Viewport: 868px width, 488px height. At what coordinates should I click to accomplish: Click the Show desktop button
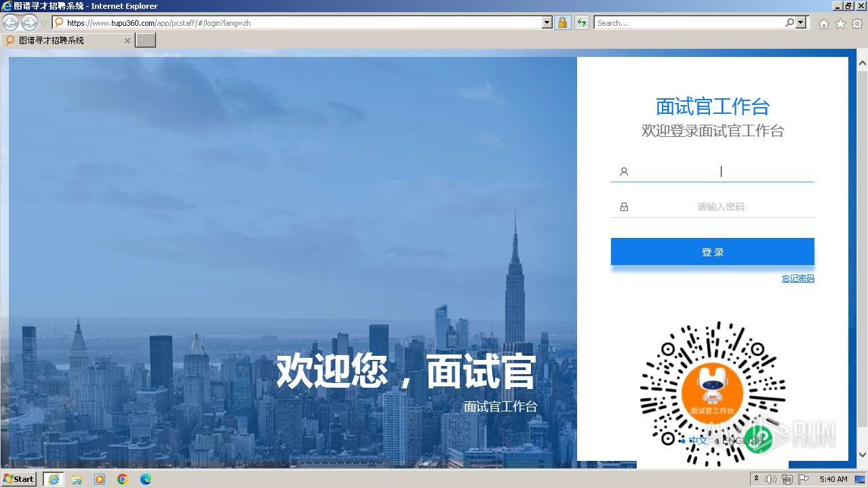click(860, 479)
